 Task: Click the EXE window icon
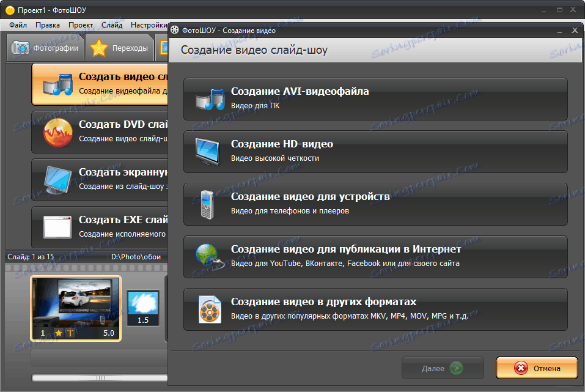(x=57, y=227)
